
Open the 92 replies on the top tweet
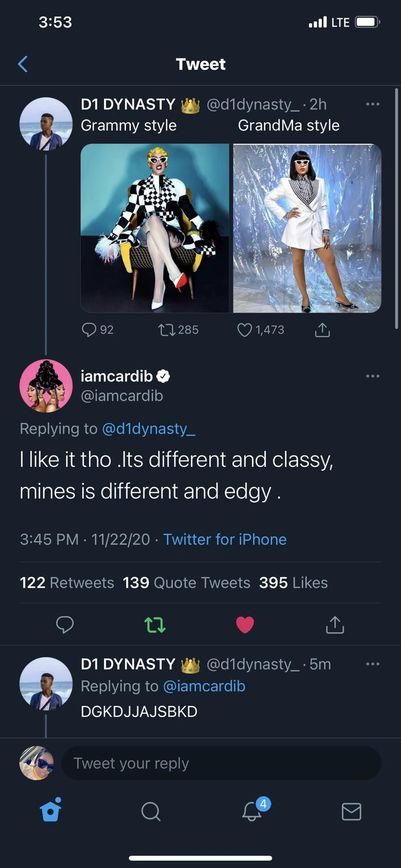89,330
